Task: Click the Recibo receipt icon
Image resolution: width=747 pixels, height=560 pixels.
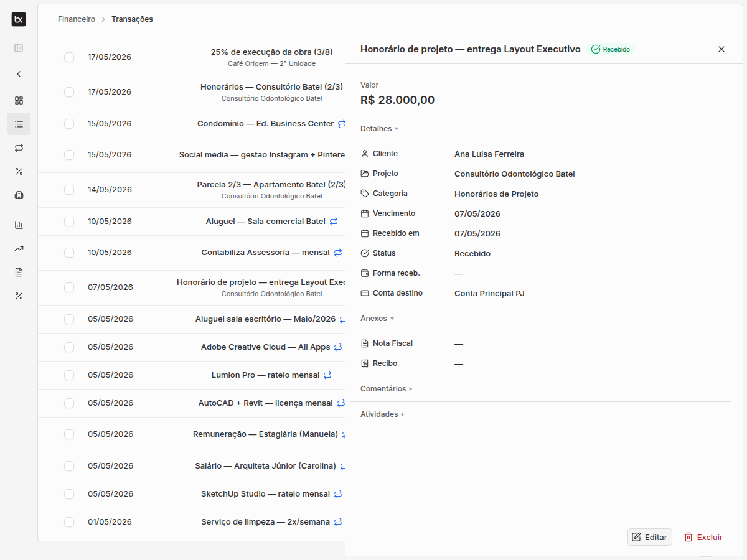Action: [365, 363]
